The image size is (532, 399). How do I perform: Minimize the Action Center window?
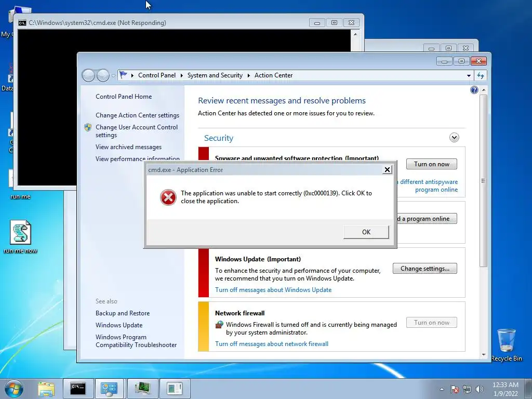pos(445,61)
